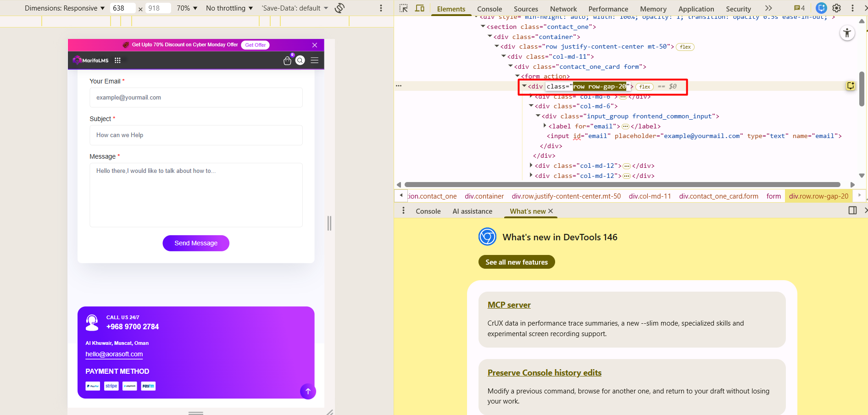The height and width of the screenshot is (415, 868).
Task: Expand the label for email node
Action: coord(545,126)
